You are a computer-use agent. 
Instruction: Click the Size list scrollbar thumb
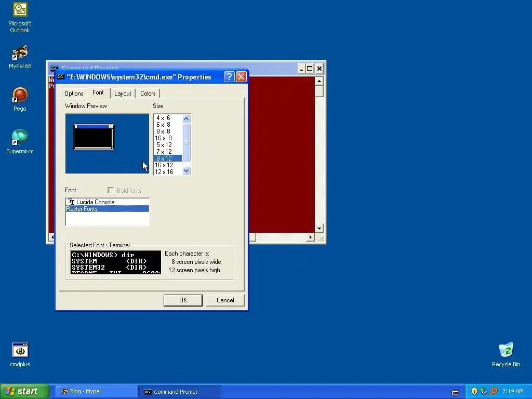coord(187,142)
